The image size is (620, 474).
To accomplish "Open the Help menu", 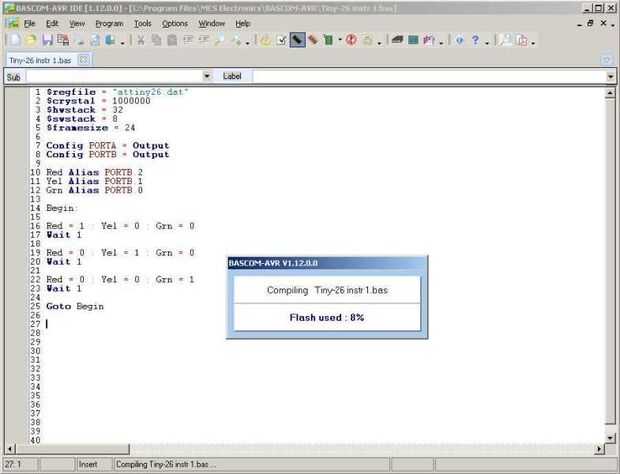I will coord(243,24).
